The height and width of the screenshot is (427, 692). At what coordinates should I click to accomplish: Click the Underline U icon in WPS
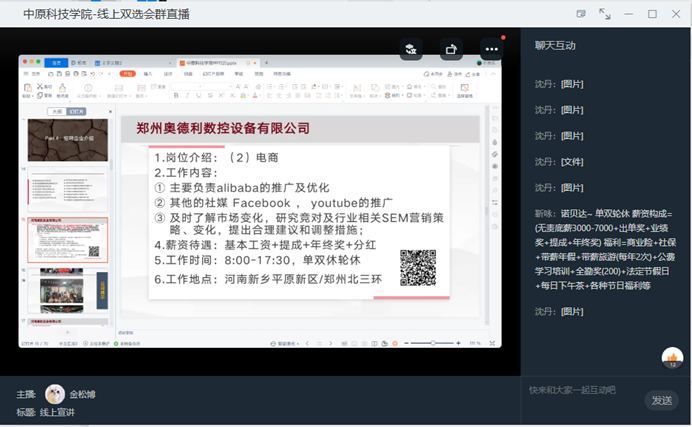(199, 95)
